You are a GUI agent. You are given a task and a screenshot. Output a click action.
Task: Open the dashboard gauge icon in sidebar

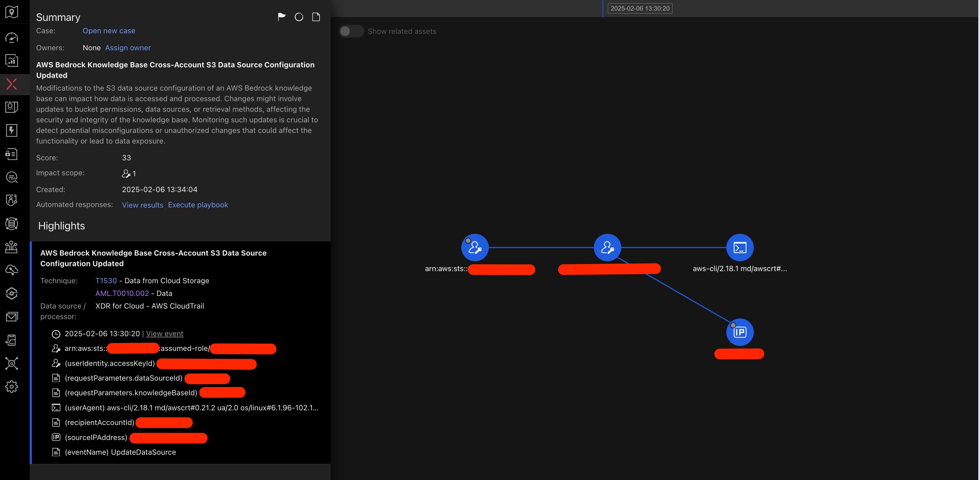tap(12, 37)
